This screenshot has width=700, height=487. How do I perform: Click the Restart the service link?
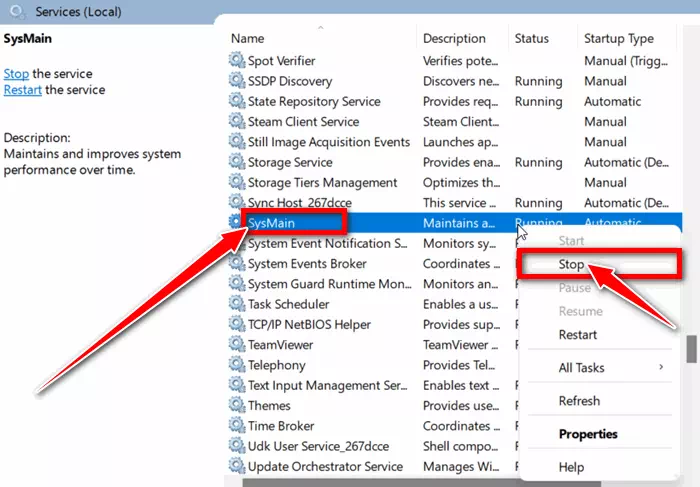pos(23,90)
